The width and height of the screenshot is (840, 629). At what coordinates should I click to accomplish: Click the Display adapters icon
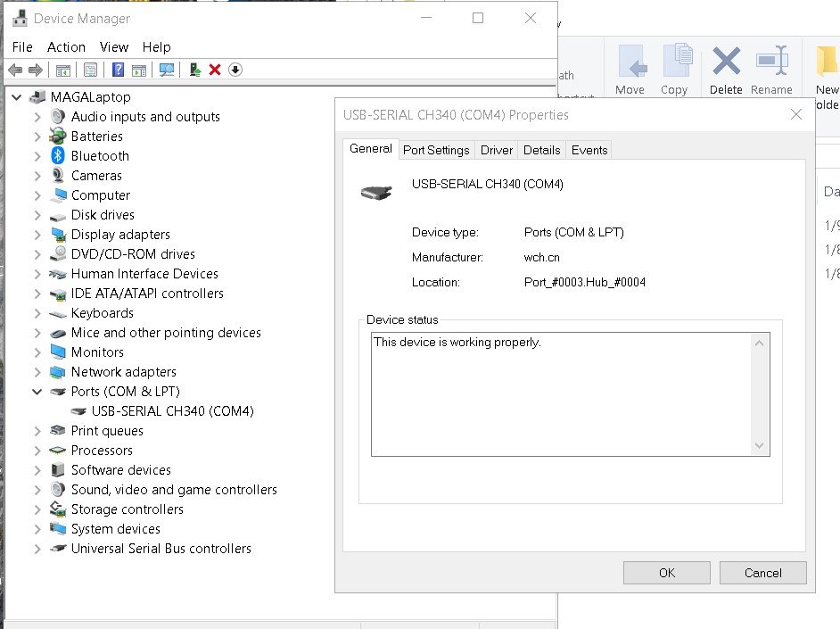pos(58,234)
